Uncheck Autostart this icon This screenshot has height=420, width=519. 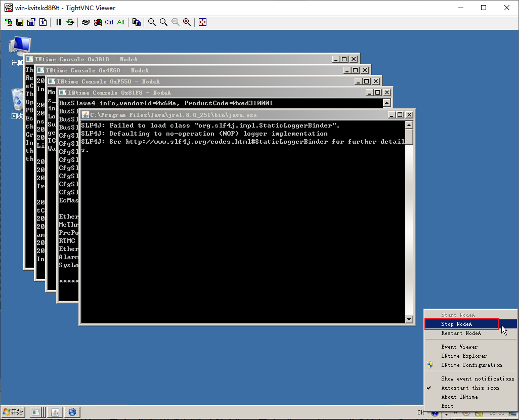coord(470,388)
